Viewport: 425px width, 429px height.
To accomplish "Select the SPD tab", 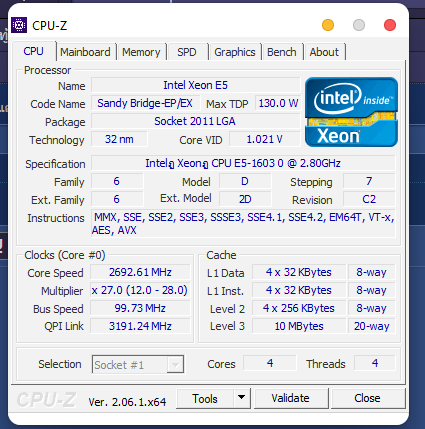I will [x=187, y=52].
